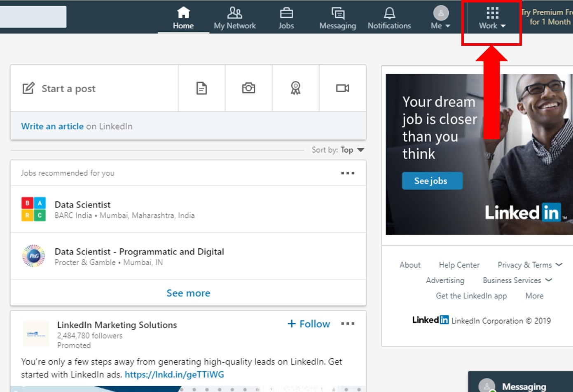The image size is (573, 392).
Task: Open the Messaging overlay panel
Action: (x=520, y=382)
